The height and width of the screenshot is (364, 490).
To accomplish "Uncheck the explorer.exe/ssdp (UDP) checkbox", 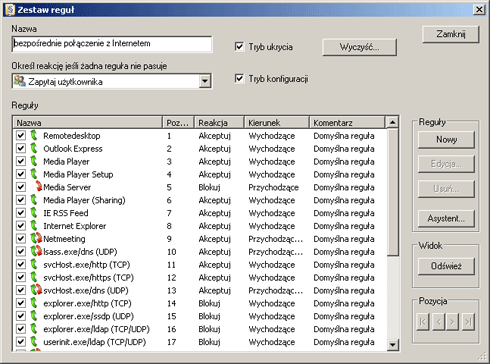I will (21, 316).
